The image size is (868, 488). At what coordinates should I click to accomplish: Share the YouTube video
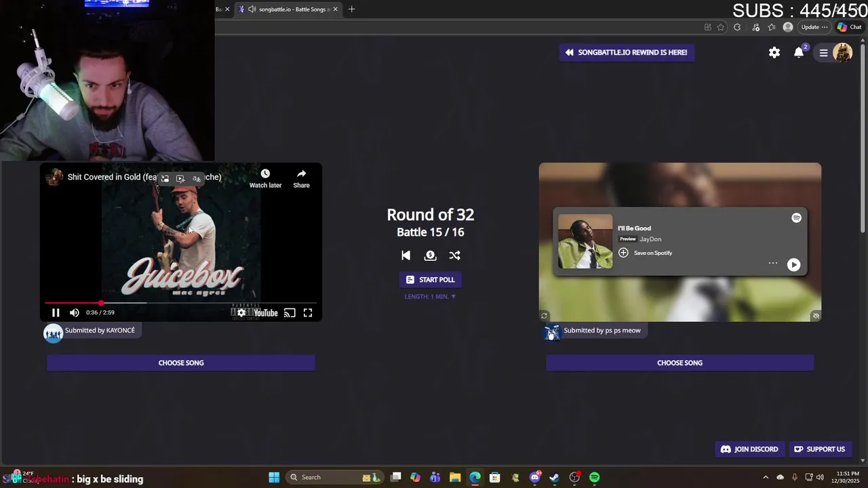(x=301, y=179)
